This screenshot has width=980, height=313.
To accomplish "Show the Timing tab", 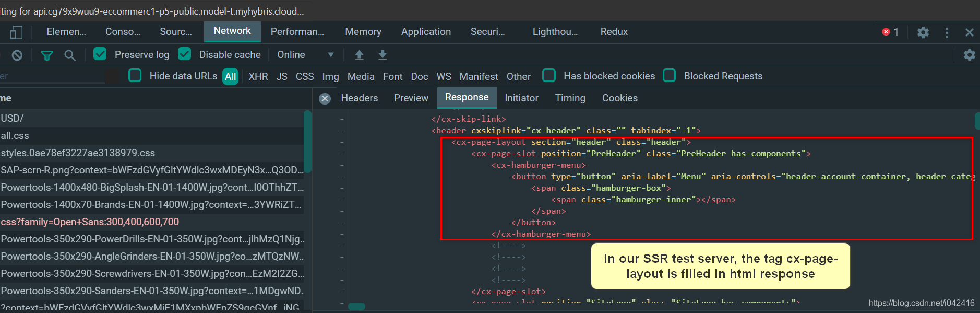I will (x=570, y=98).
